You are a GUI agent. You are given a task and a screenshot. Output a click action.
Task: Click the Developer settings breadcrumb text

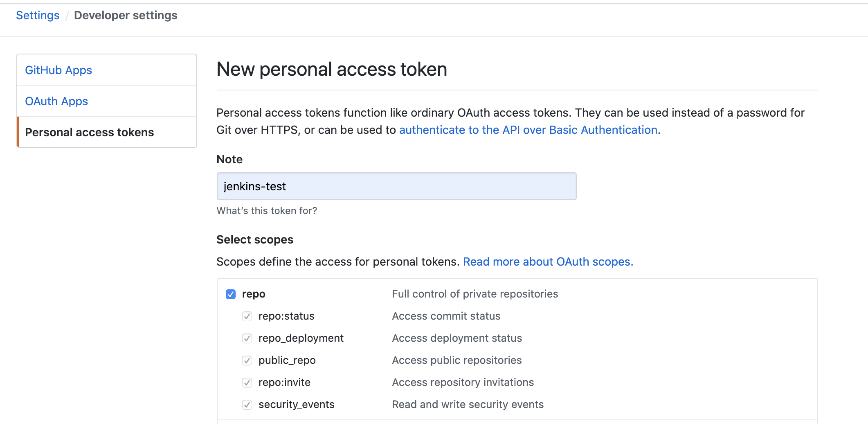(126, 16)
